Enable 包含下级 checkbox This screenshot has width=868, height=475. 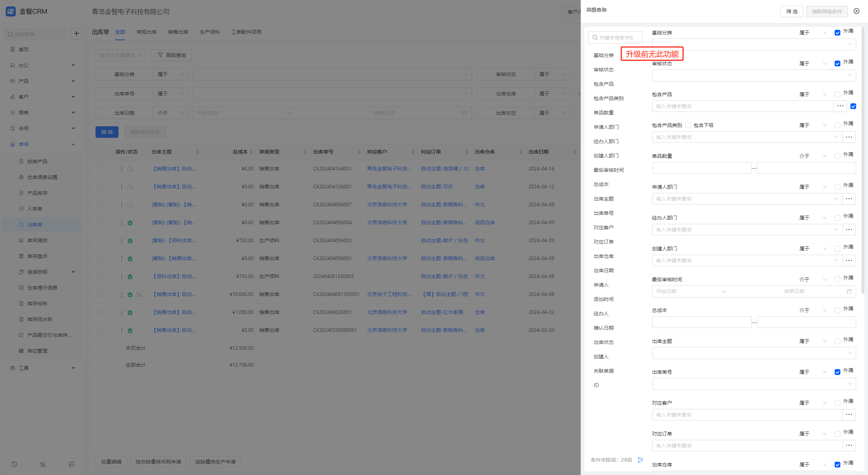click(x=688, y=125)
